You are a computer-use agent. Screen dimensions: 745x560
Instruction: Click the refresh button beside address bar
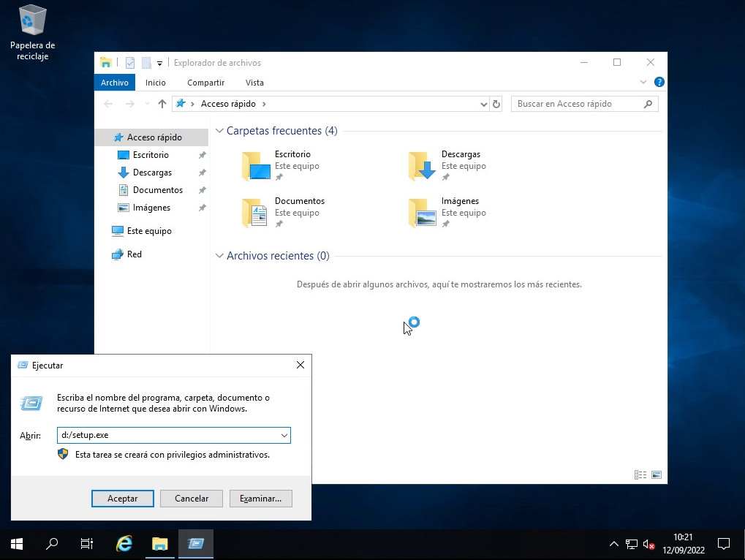496,104
